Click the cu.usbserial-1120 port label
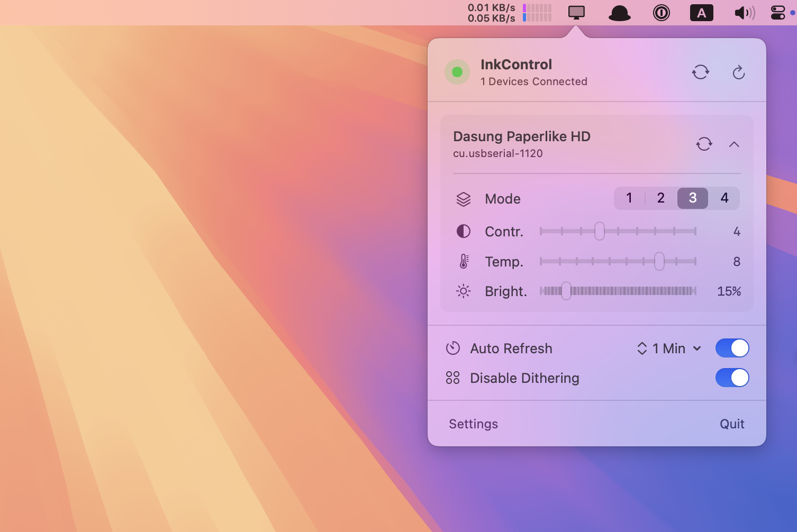This screenshot has width=797, height=532. [x=498, y=153]
